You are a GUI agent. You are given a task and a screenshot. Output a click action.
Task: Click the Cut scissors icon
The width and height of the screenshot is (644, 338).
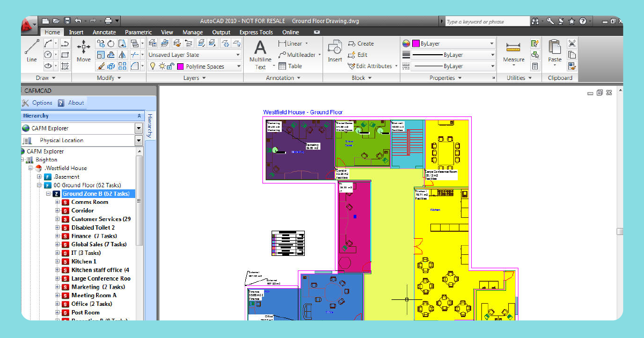tap(572, 43)
